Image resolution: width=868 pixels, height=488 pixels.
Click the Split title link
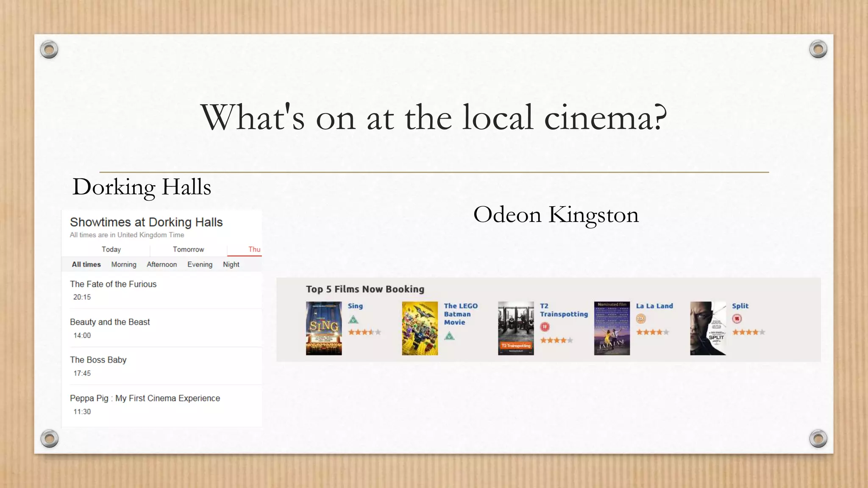click(x=740, y=306)
